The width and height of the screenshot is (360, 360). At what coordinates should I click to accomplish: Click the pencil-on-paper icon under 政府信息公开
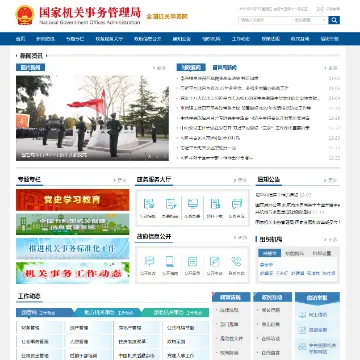pos(214,261)
